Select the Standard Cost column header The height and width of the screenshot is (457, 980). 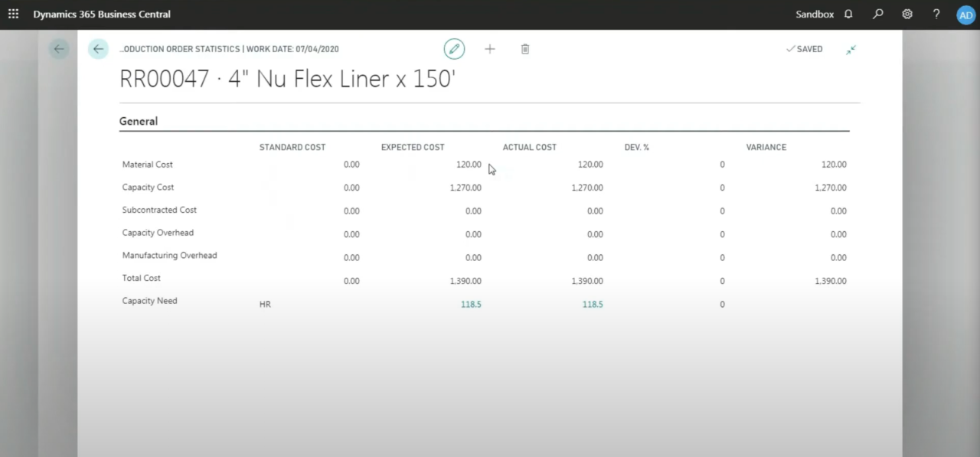292,147
